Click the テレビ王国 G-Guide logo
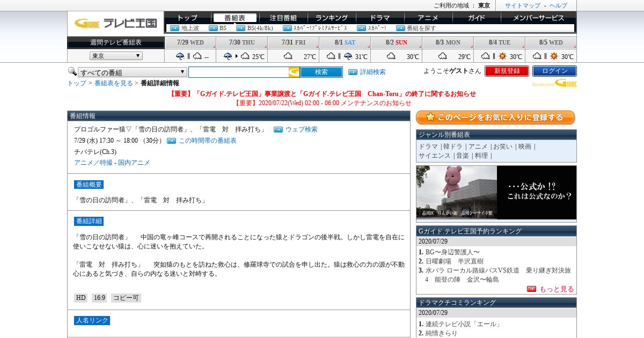644x338 pixels. point(116,23)
